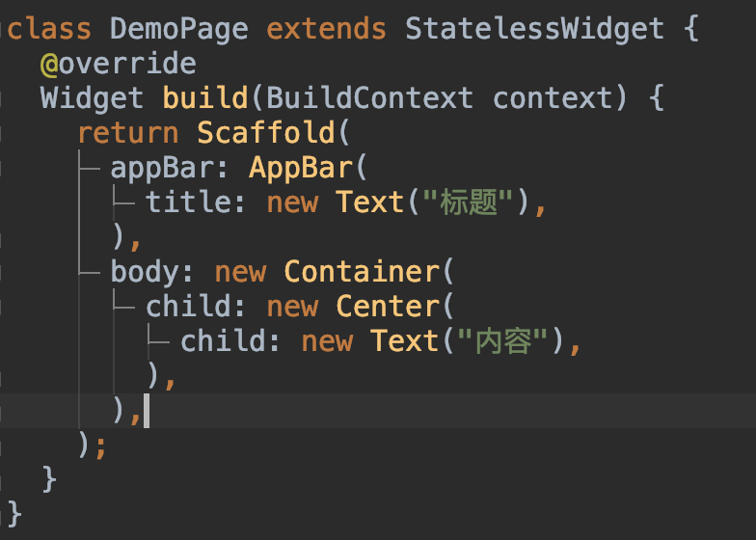Click StatelessWidget superclass name
756x540 pixels.
pos(534,30)
